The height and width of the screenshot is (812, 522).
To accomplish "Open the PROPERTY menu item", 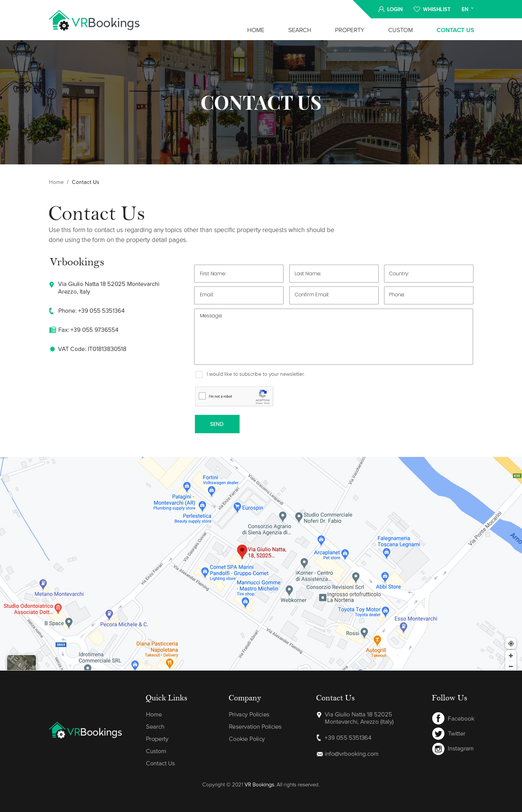I will coord(350,30).
